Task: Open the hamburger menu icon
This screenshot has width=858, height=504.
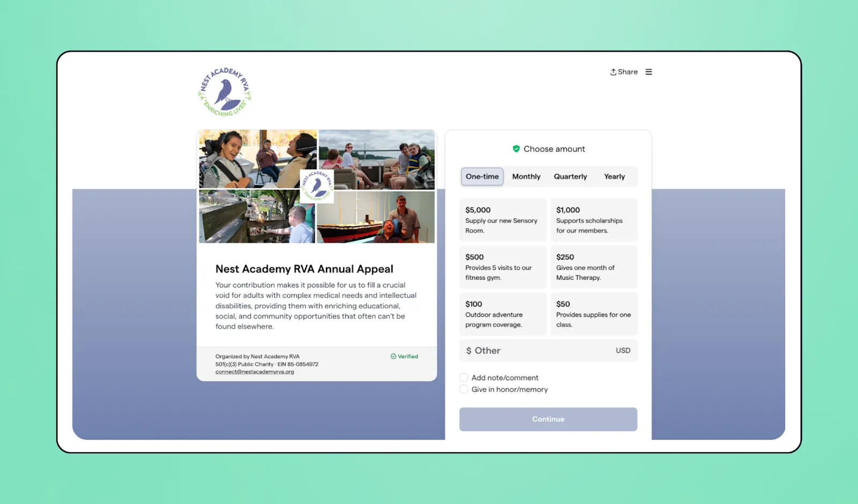Action: [648, 71]
